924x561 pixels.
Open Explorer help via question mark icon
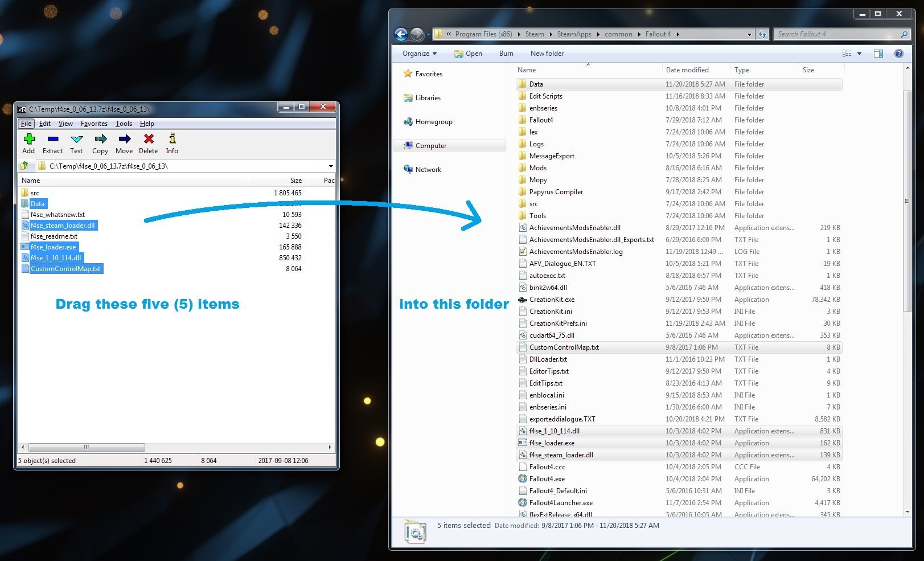(x=899, y=54)
